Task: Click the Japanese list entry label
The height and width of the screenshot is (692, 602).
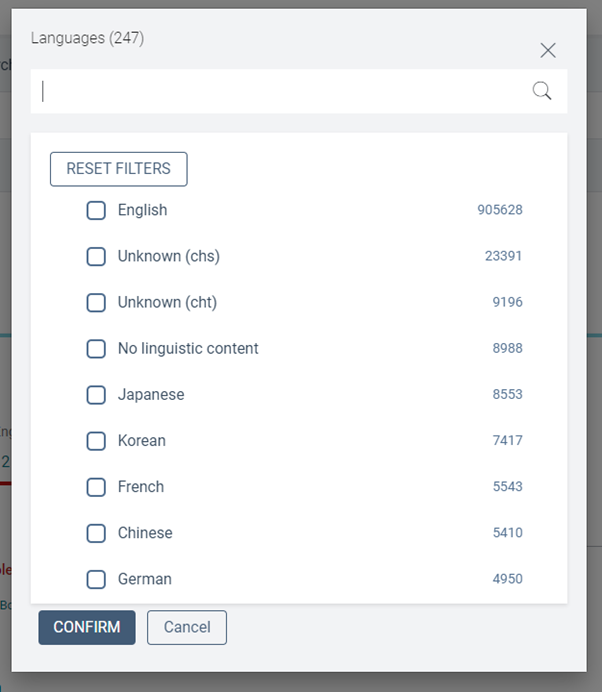Action: tap(151, 395)
